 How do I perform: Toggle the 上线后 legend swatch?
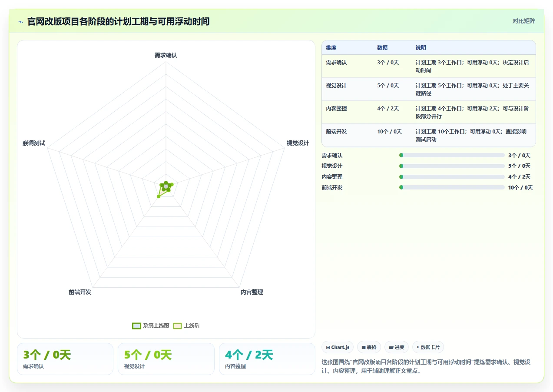click(x=177, y=326)
